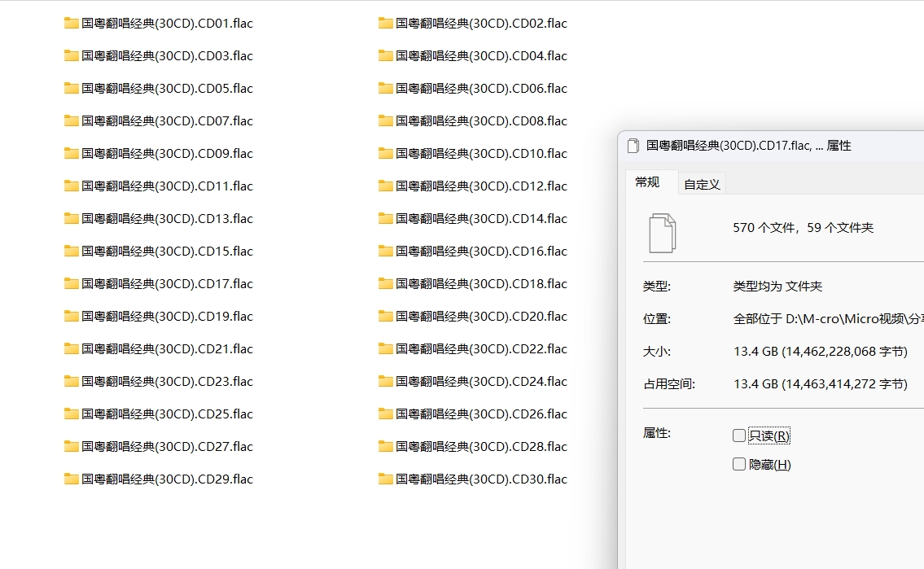Click the folder icon of CD19.flac
The image size is (924, 569).
click(x=72, y=317)
